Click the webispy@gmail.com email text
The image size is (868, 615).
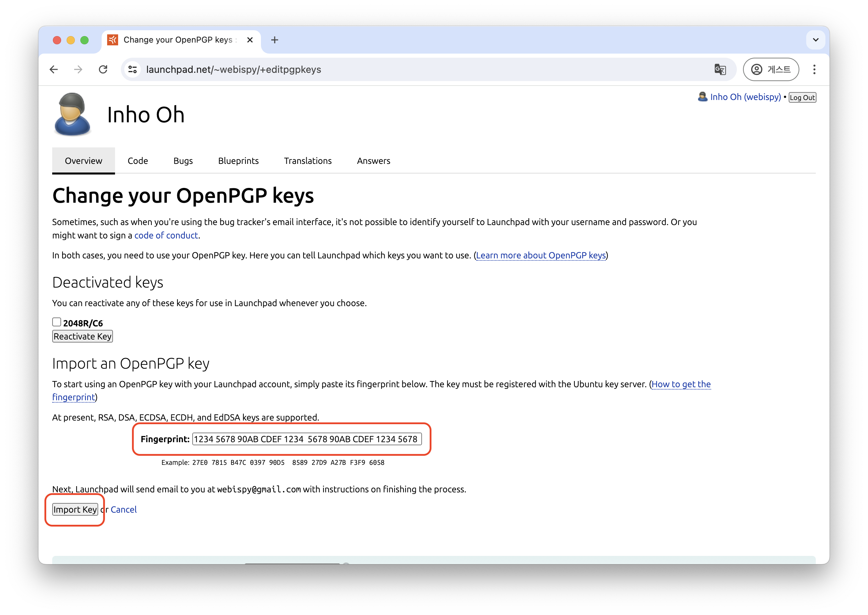[259, 490]
